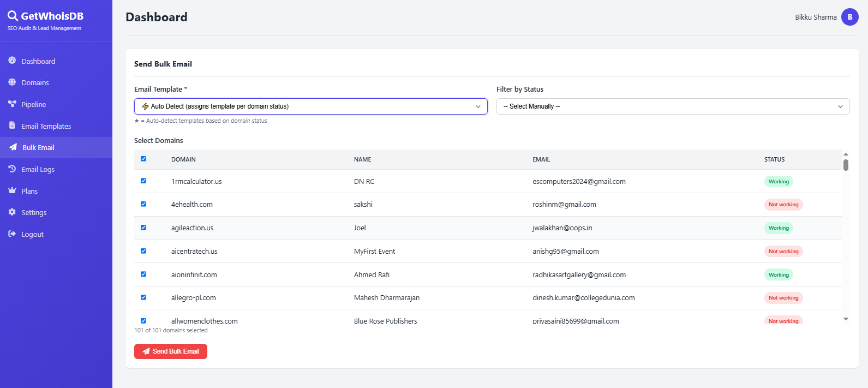Screen dimensions: 868x388
Task: Uncheck the checkbox for allegro-pl.com
Action: tap(143, 297)
